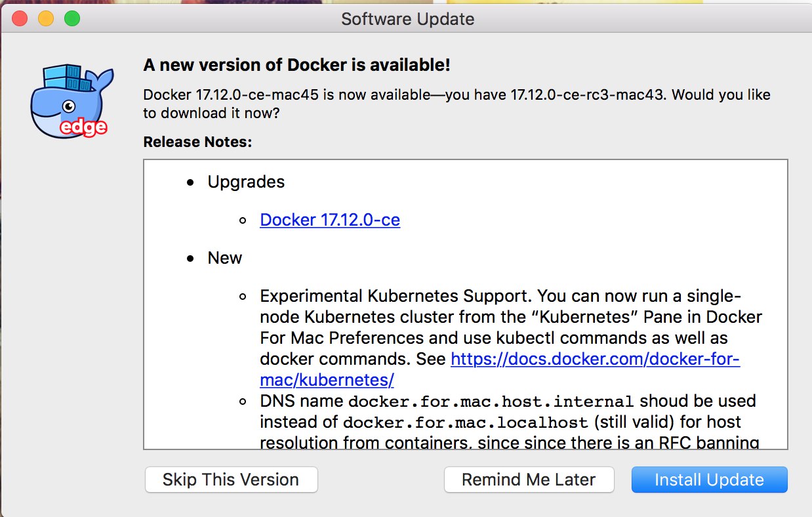Minimize the Software Update window

point(46,18)
